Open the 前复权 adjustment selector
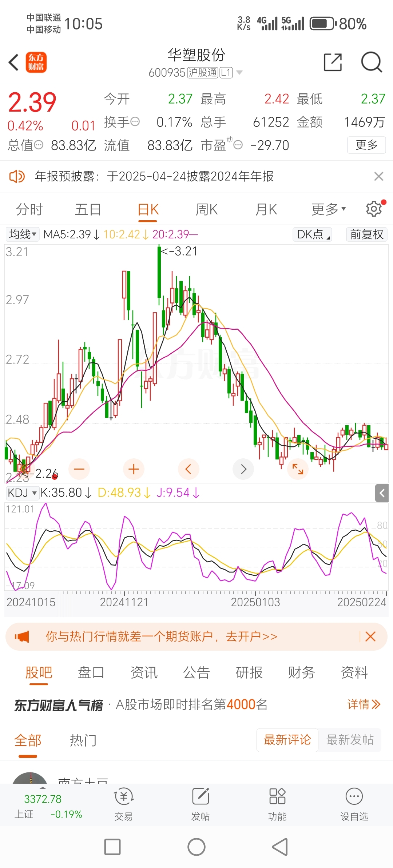 (x=367, y=234)
